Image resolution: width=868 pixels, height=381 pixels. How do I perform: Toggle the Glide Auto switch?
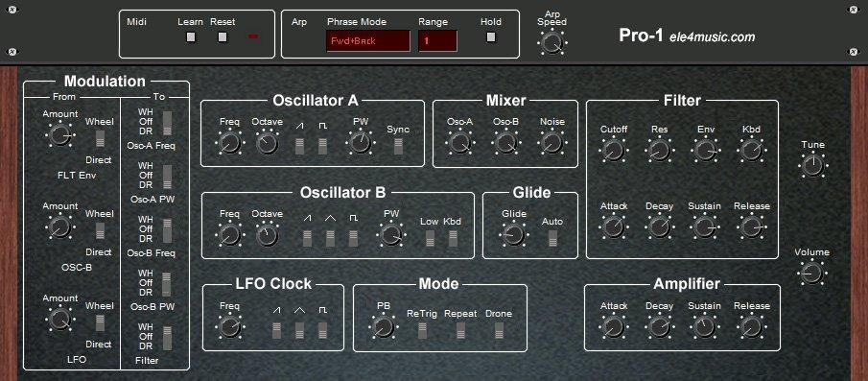pos(551,238)
